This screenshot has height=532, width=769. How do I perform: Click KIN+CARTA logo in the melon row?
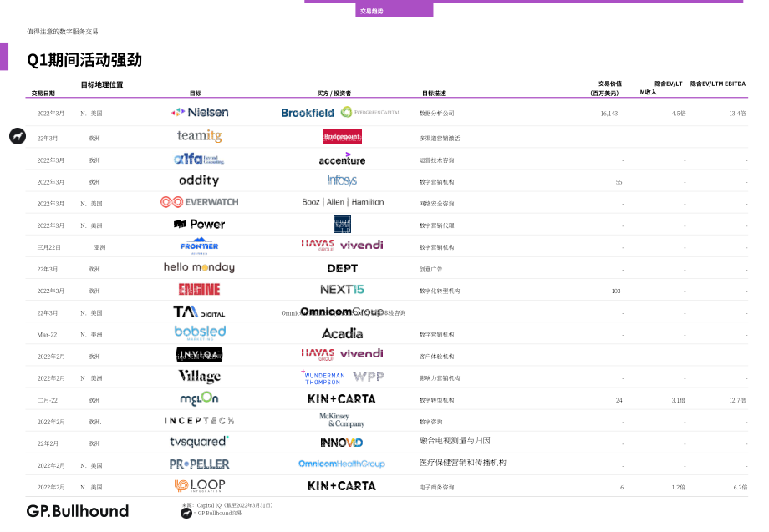click(342, 399)
